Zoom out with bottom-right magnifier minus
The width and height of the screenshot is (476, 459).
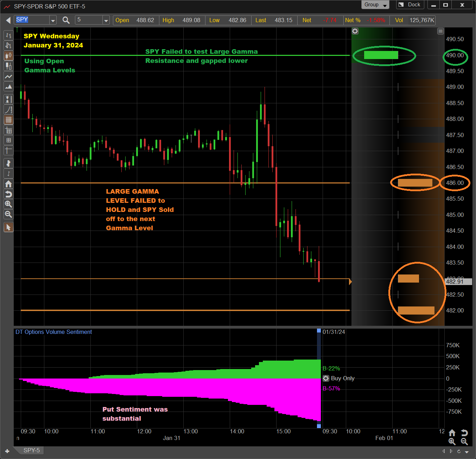(464, 442)
